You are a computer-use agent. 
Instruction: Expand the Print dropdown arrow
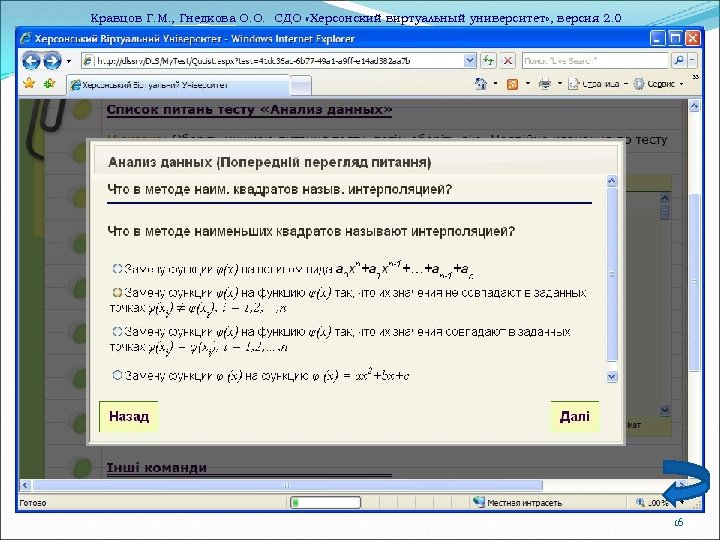coord(559,84)
